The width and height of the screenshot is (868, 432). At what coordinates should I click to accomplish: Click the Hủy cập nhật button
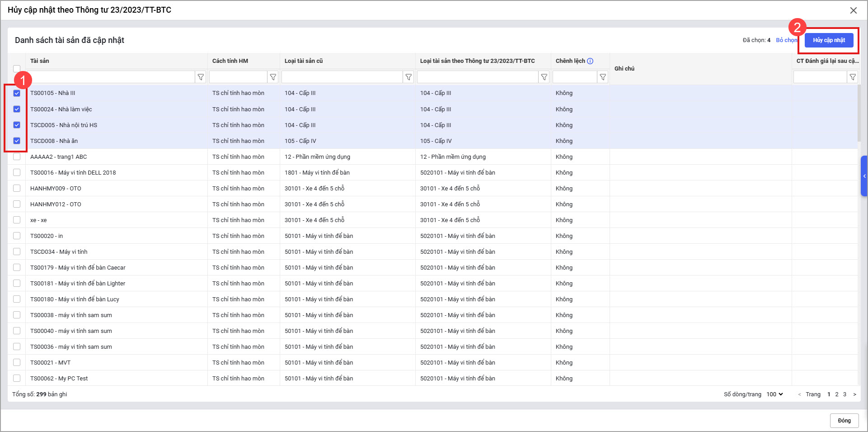point(829,40)
